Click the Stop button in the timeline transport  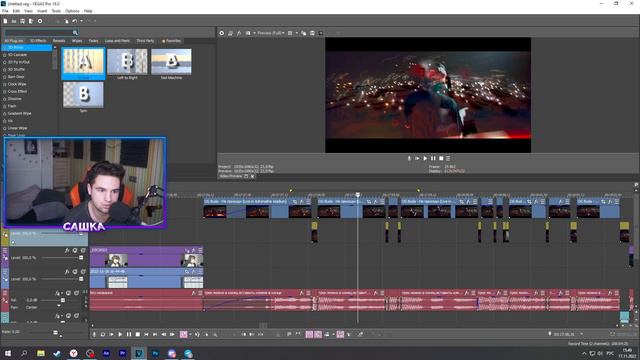coord(138,334)
